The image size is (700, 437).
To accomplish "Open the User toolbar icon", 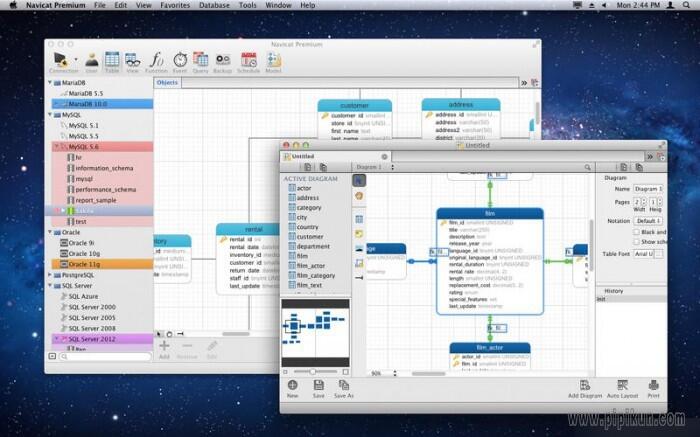I will 92,60.
